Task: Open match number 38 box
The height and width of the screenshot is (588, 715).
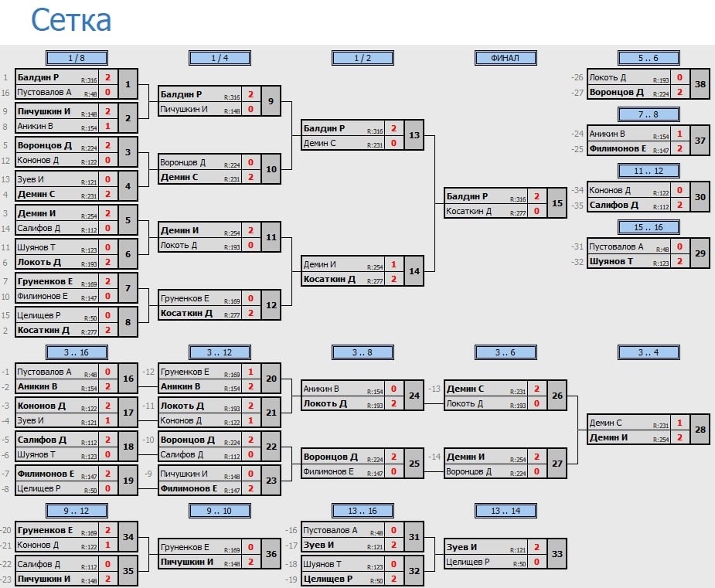Action: click(x=700, y=85)
